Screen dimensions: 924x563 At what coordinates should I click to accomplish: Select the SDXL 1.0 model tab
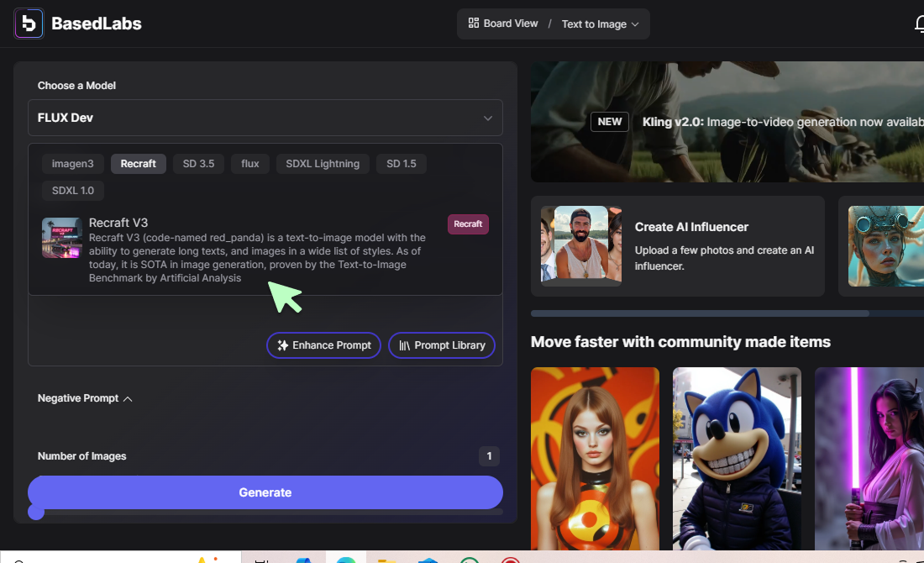tap(73, 191)
